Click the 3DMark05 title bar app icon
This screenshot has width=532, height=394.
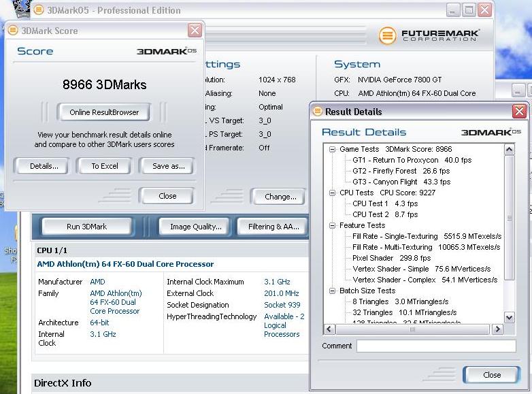[x=39, y=10]
